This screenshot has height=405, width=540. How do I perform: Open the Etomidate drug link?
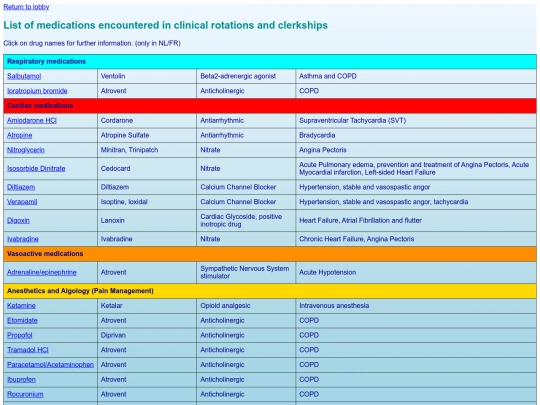22,321
